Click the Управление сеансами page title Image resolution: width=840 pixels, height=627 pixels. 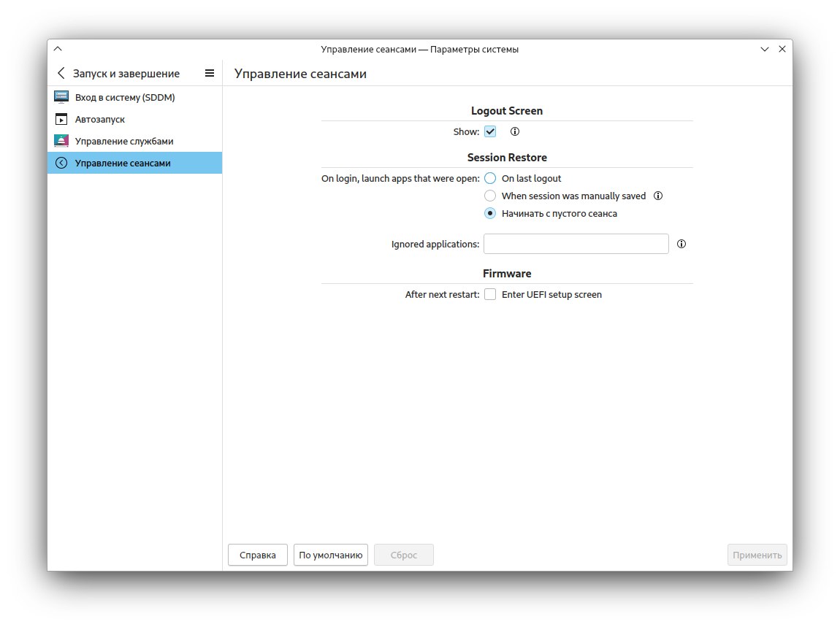point(300,74)
